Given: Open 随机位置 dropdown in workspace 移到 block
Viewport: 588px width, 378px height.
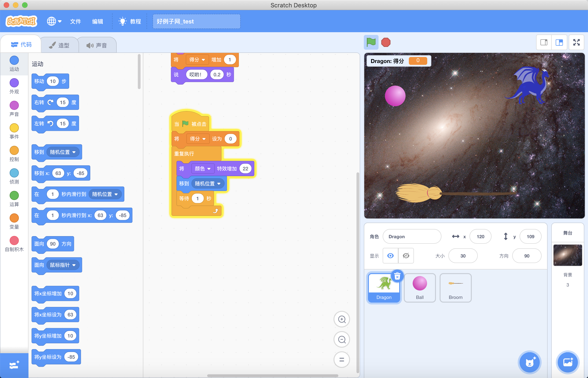Looking at the screenshot, I should click(208, 184).
